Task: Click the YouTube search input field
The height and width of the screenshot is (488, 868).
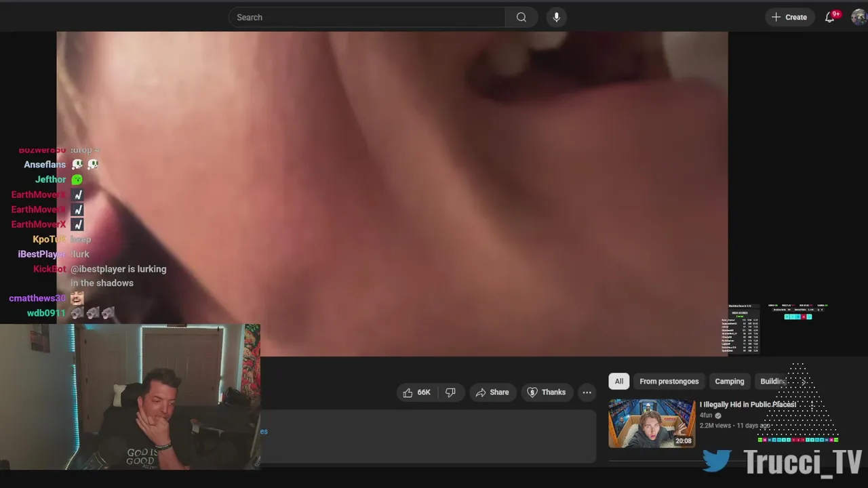Action: click(x=367, y=17)
